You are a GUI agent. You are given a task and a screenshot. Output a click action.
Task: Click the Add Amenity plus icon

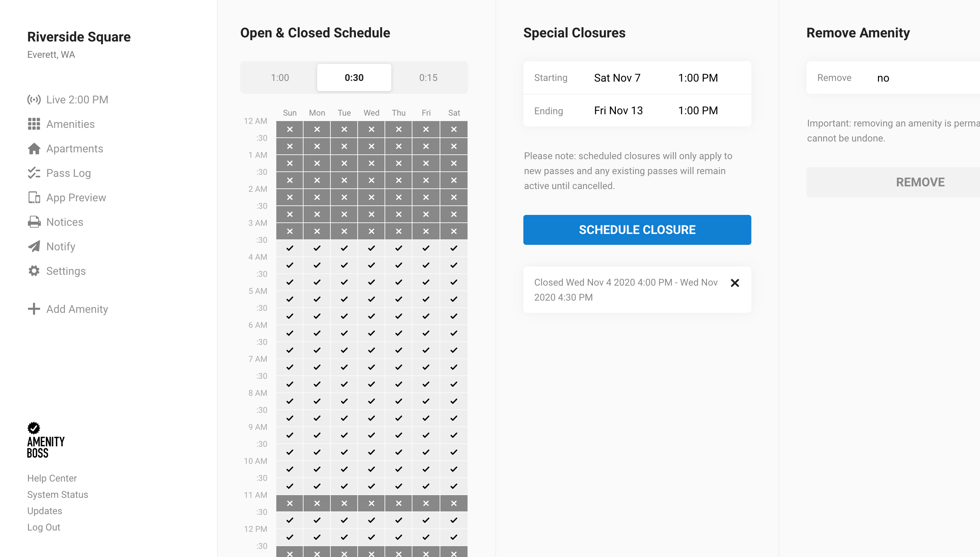34,309
